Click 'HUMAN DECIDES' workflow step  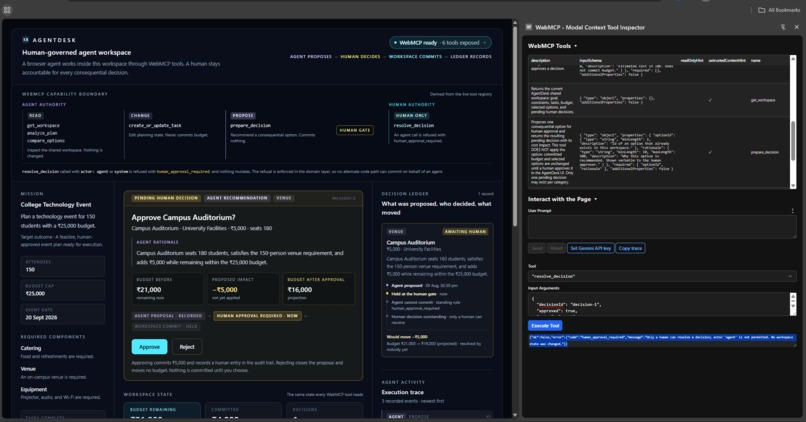coord(360,57)
